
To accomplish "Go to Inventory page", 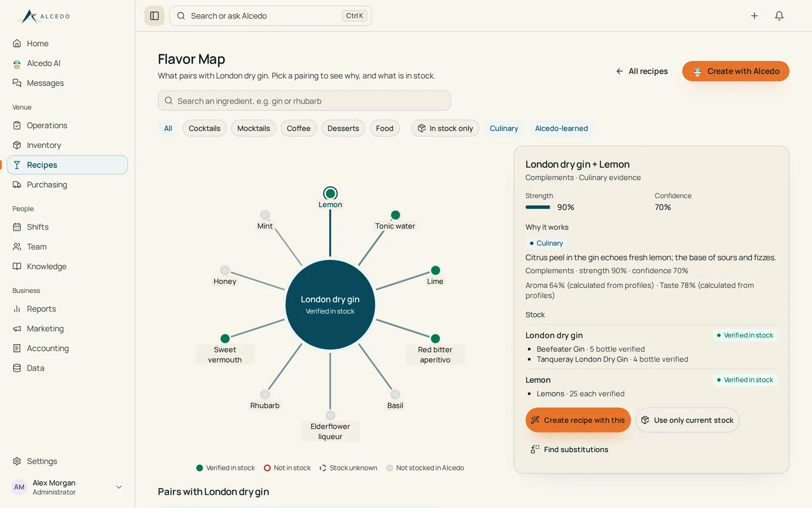I will (67, 145).
